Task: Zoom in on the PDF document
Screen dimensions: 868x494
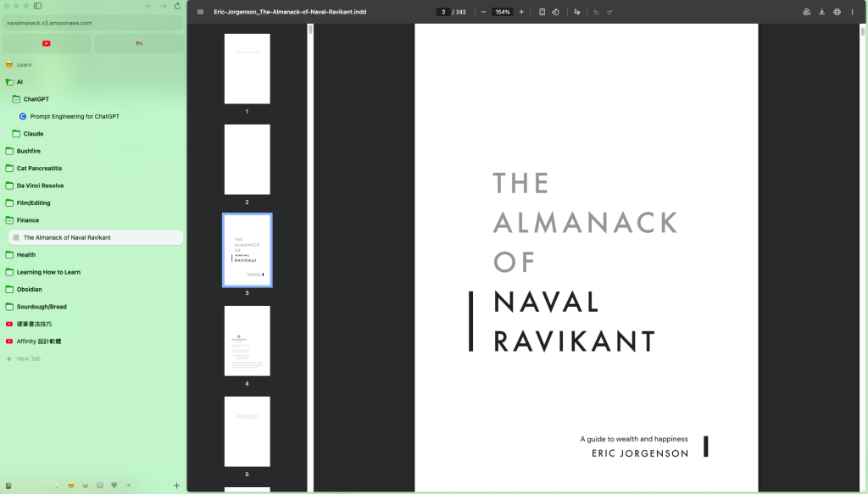Action: [x=521, y=12]
